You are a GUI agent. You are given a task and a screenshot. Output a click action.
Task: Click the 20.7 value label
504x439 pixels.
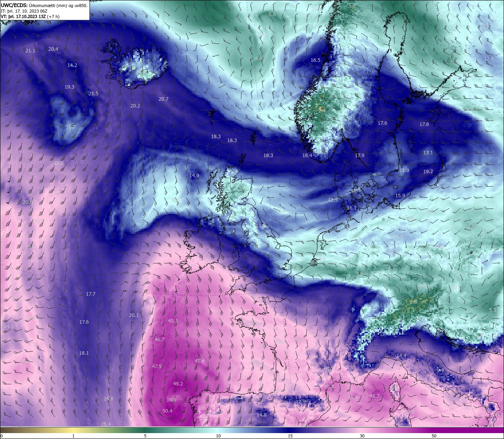[x=163, y=99]
